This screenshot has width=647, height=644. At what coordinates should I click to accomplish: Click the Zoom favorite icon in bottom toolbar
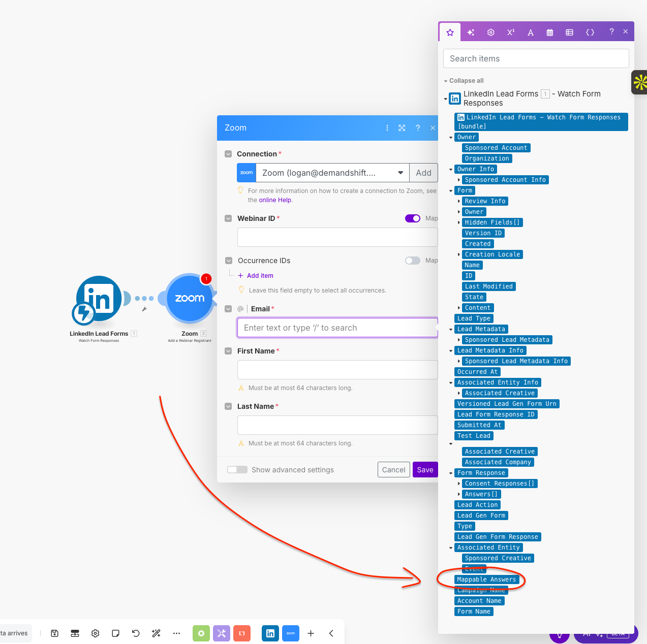291,633
